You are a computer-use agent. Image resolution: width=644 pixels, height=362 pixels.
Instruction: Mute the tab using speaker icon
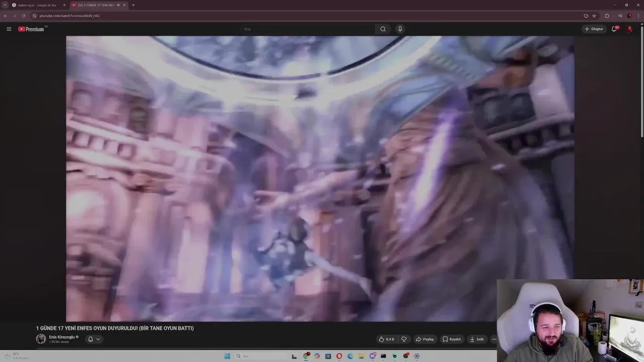pos(118,5)
